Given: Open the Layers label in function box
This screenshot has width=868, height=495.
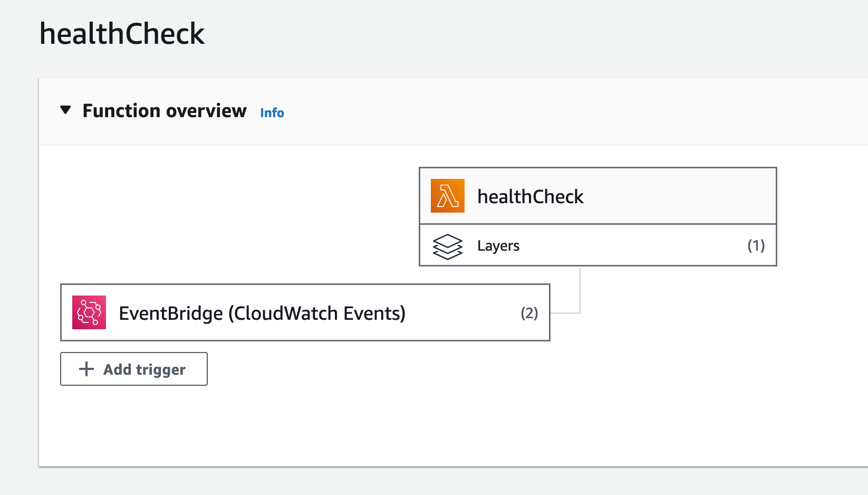Looking at the screenshot, I should [x=498, y=246].
